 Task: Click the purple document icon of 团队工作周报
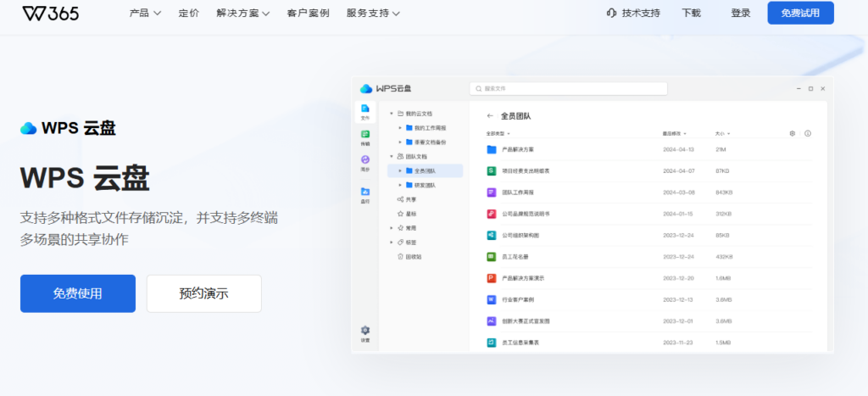tap(491, 192)
